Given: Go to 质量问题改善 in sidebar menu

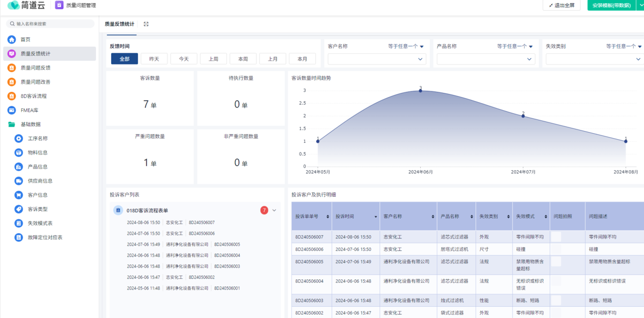Looking at the screenshot, I should (x=35, y=82).
